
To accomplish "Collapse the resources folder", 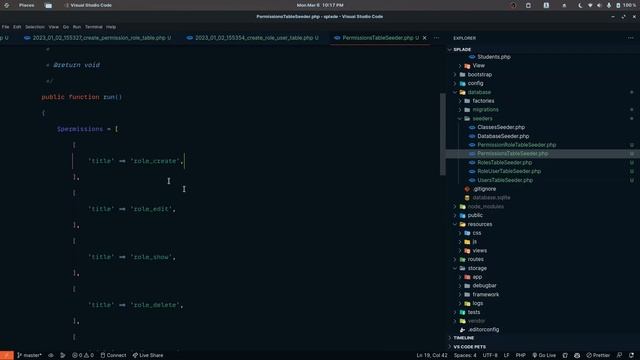I will click(x=455, y=224).
